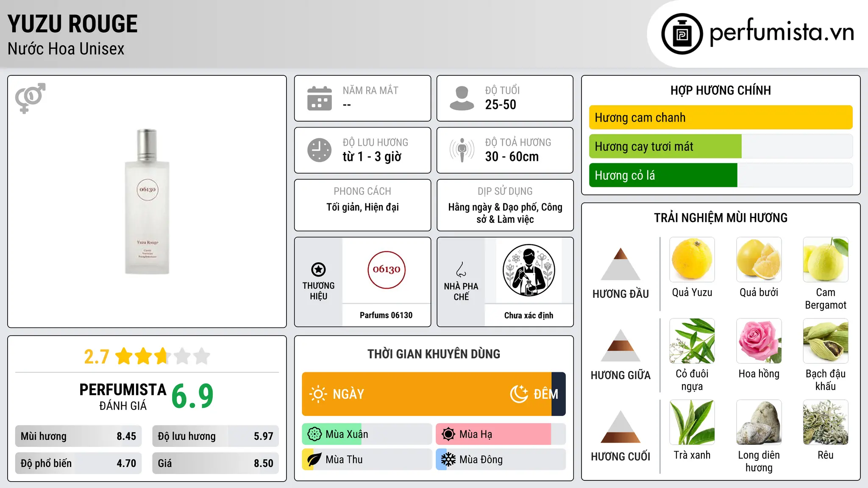Open the Hoa hồng rose image

coord(759,341)
